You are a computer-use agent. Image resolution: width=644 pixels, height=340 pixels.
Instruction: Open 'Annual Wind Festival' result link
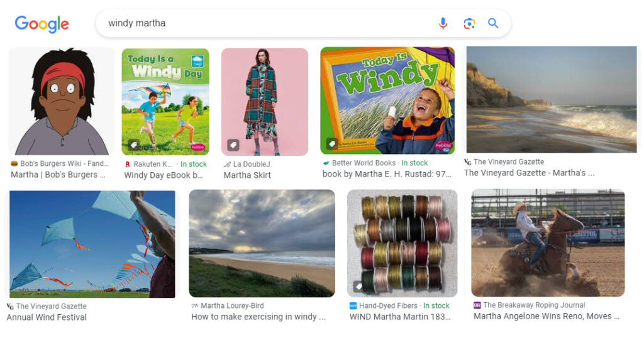[47, 317]
